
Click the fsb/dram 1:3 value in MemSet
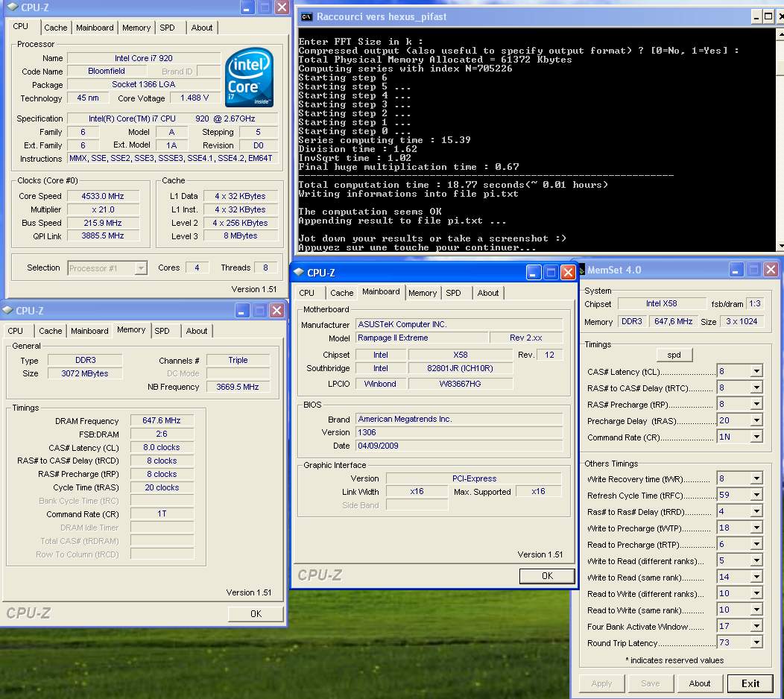(x=754, y=303)
